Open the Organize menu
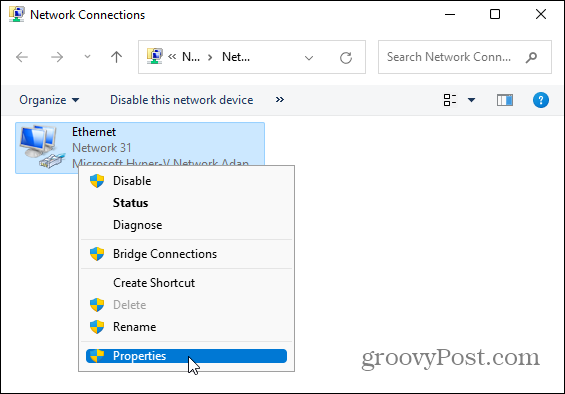This screenshot has width=565, height=394. 49,100
